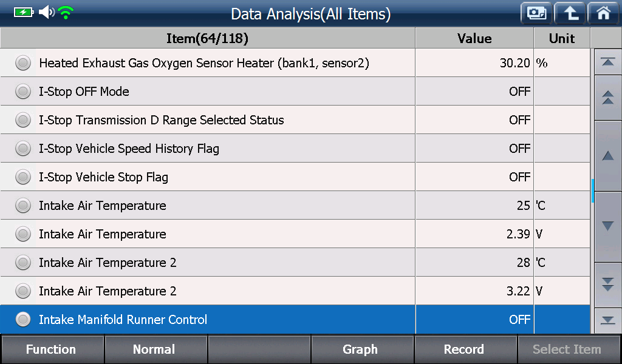Click OFF value of I-Stop OFF Mode
Screen dimensions: 622x364
(520, 92)
